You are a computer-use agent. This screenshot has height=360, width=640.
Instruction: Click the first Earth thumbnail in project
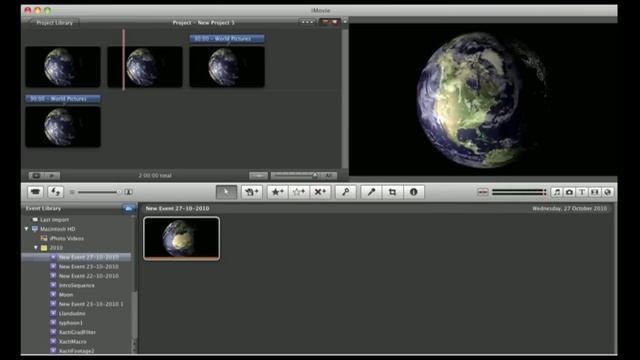pyautogui.click(x=63, y=67)
